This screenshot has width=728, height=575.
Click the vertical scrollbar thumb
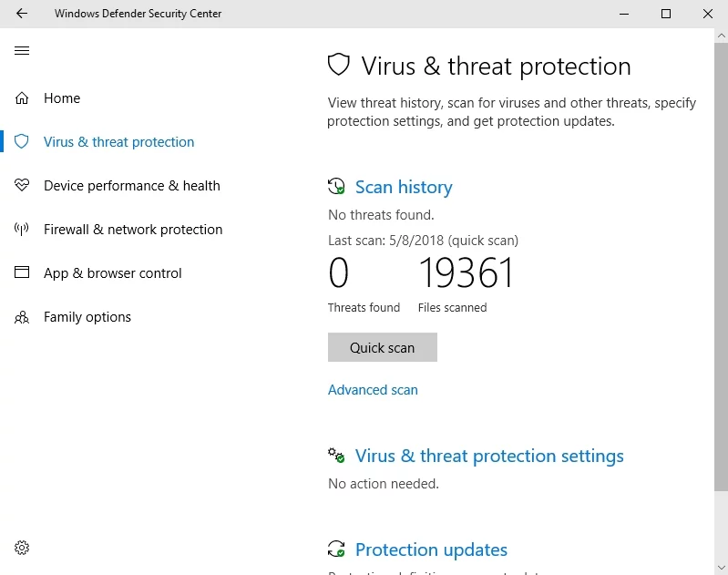coord(720,273)
